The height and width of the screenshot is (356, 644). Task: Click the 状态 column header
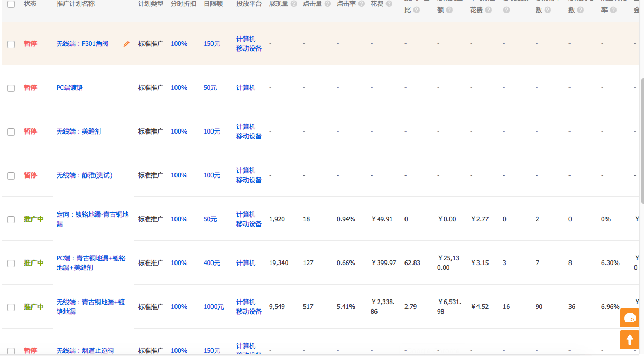31,4
